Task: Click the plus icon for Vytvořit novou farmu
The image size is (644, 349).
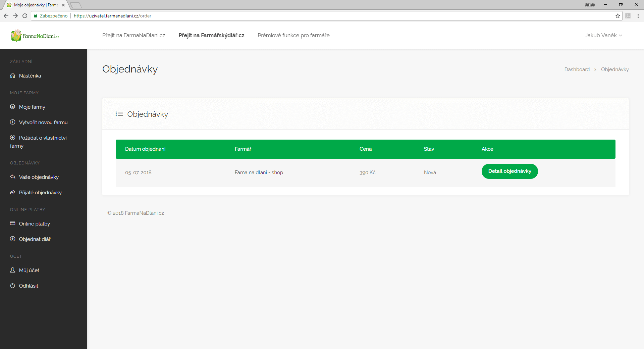Action: coord(13,122)
